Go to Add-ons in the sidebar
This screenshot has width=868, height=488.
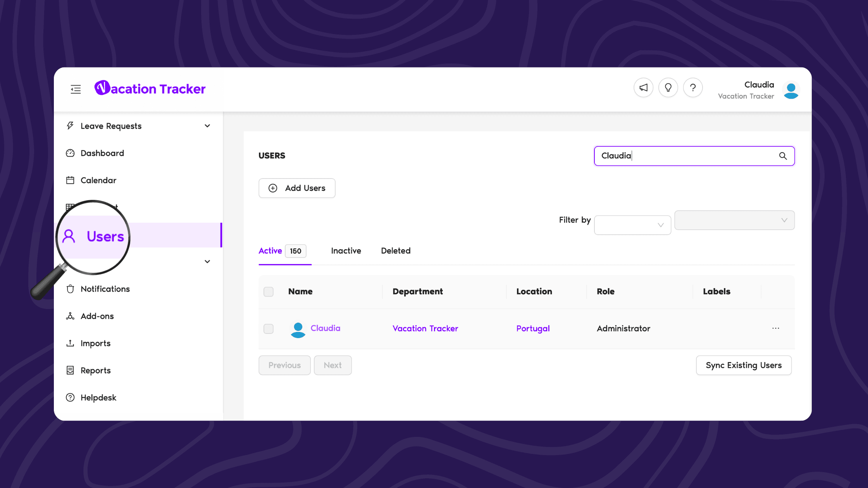point(97,316)
